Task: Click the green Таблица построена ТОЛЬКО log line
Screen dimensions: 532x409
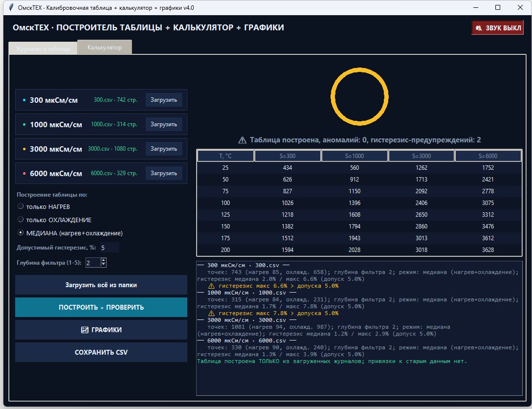Action: (332, 361)
